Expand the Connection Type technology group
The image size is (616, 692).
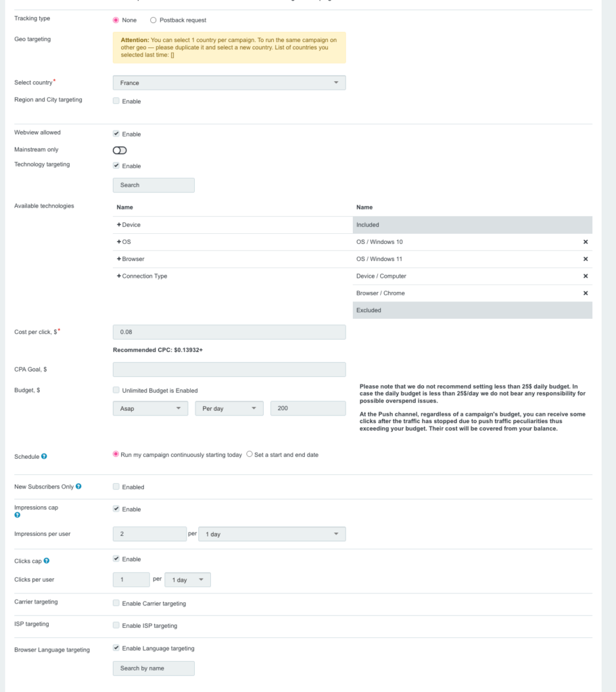[x=119, y=276]
